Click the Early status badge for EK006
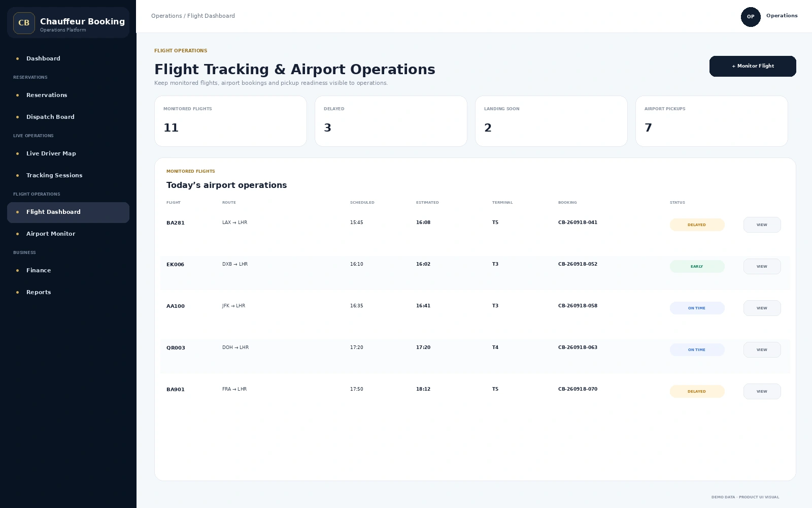Image resolution: width=812 pixels, height=508 pixels. [697, 266]
